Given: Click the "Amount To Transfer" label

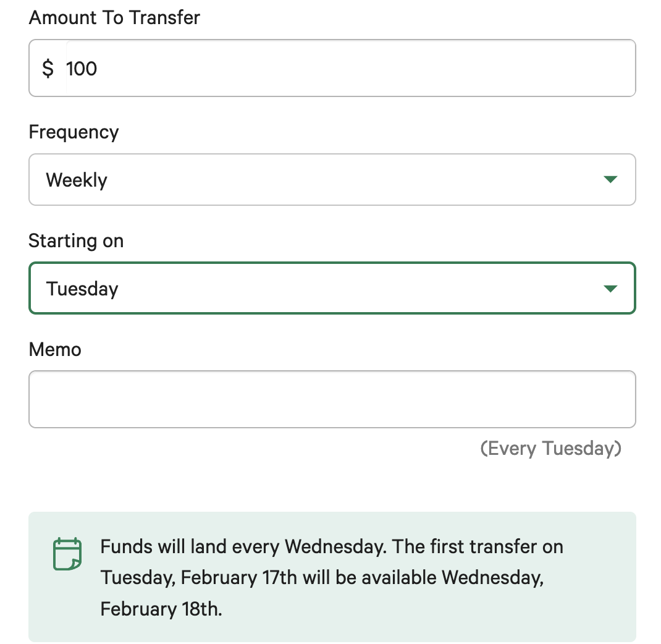Looking at the screenshot, I should (x=114, y=17).
